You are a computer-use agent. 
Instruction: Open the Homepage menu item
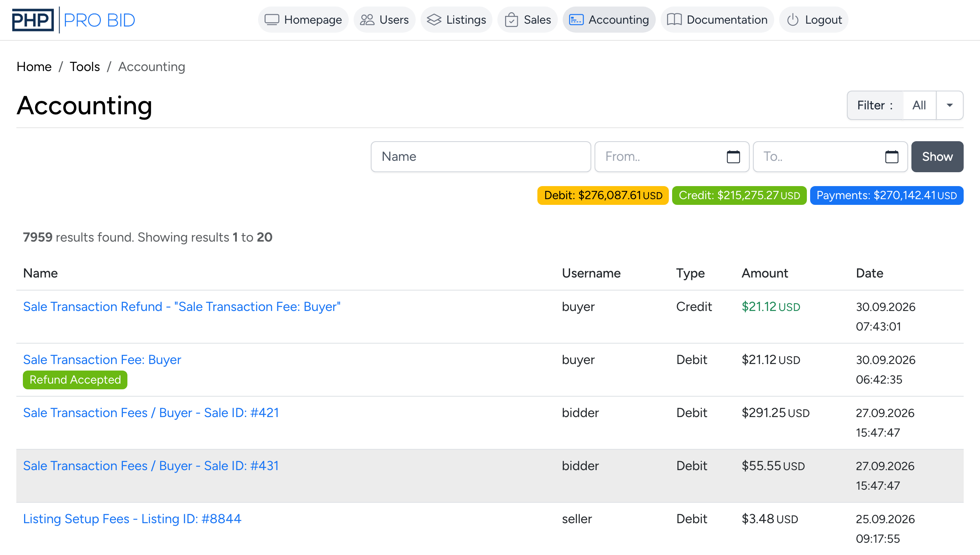coord(303,20)
